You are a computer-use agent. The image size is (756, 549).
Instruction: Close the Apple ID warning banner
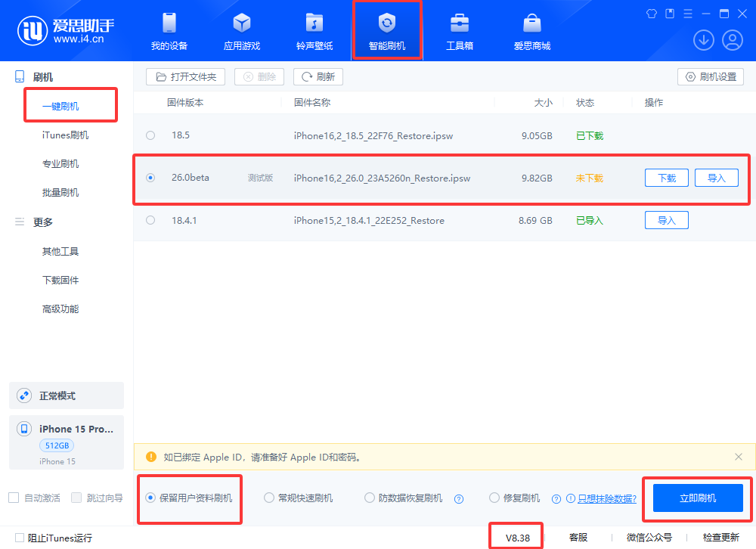click(x=739, y=457)
